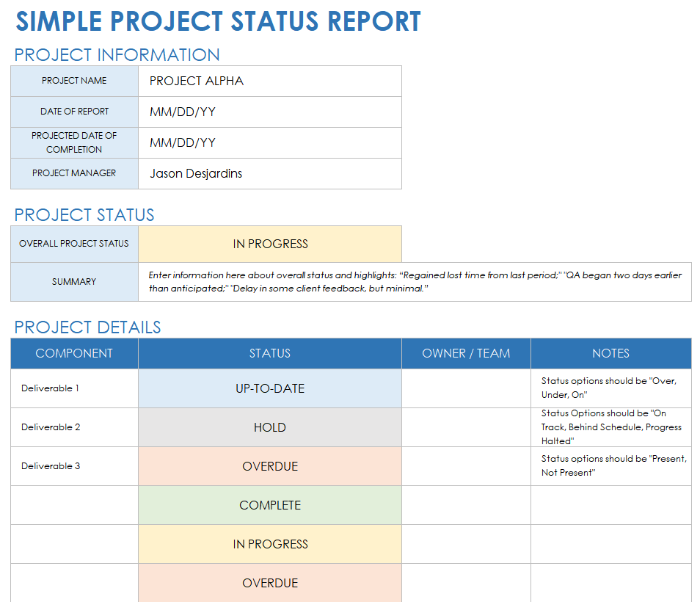
Task: Click the Date of Report MM/DD/YY value cell
Action: (x=269, y=112)
